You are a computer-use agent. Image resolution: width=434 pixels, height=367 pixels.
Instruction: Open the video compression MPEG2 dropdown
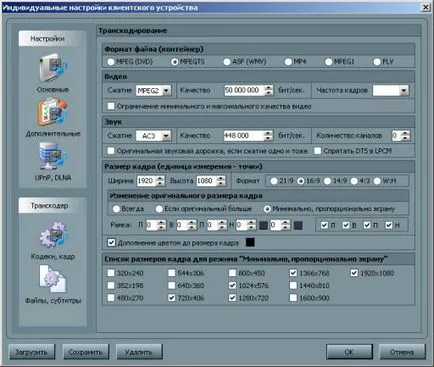[x=166, y=90]
